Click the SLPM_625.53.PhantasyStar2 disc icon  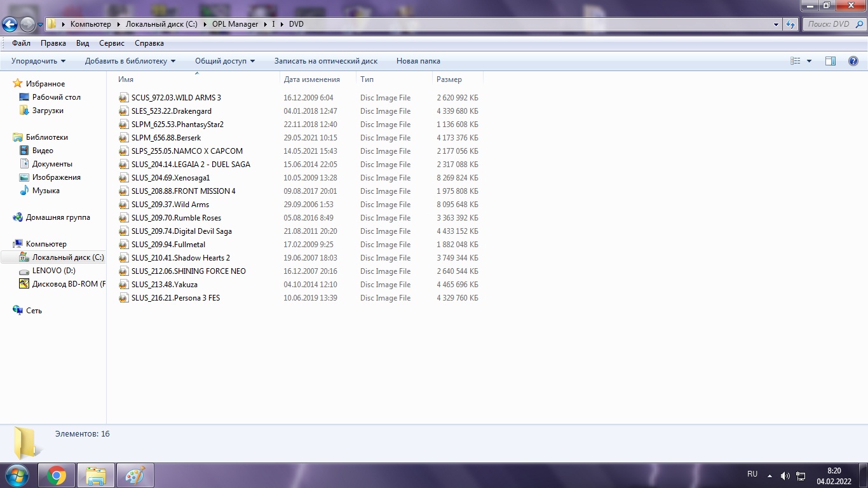[x=123, y=125]
